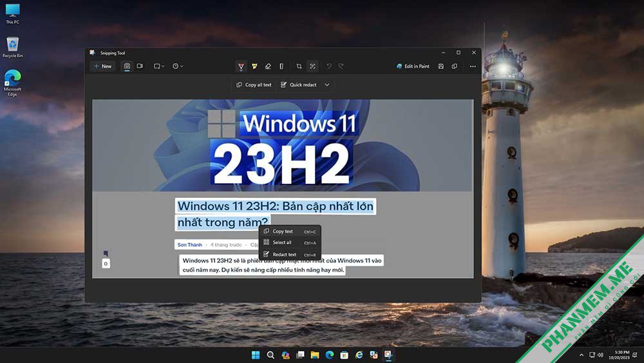Click Copy all text button

pyautogui.click(x=254, y=84)
